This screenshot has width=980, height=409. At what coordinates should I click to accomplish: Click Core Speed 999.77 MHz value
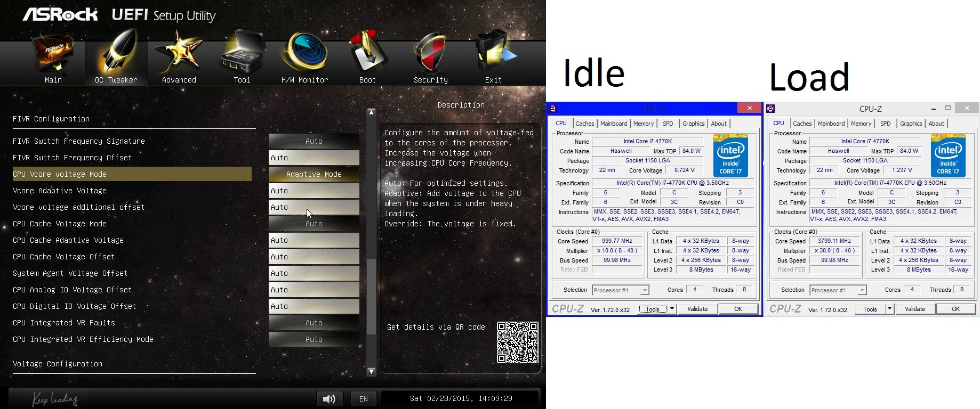click(x=617, y=241)
